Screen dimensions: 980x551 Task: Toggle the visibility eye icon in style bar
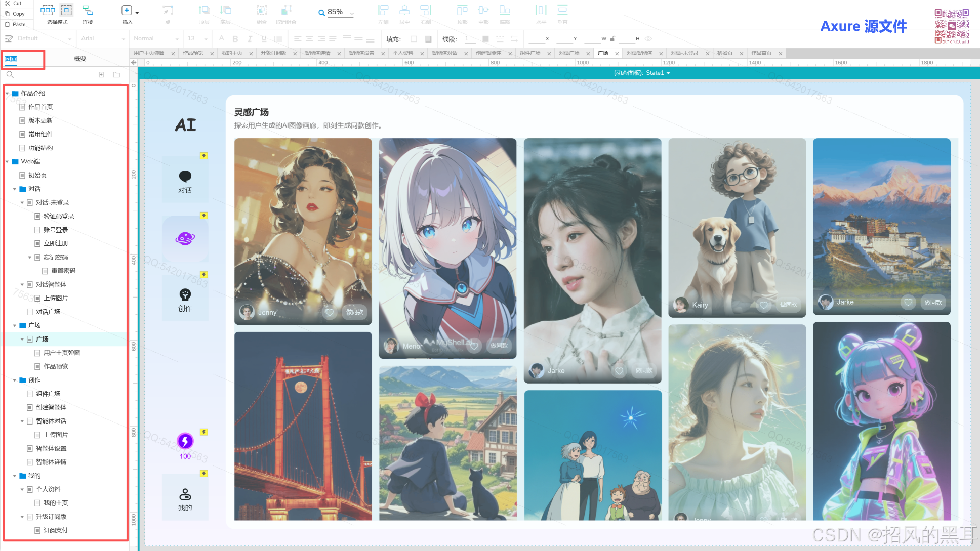click(648, 39)
